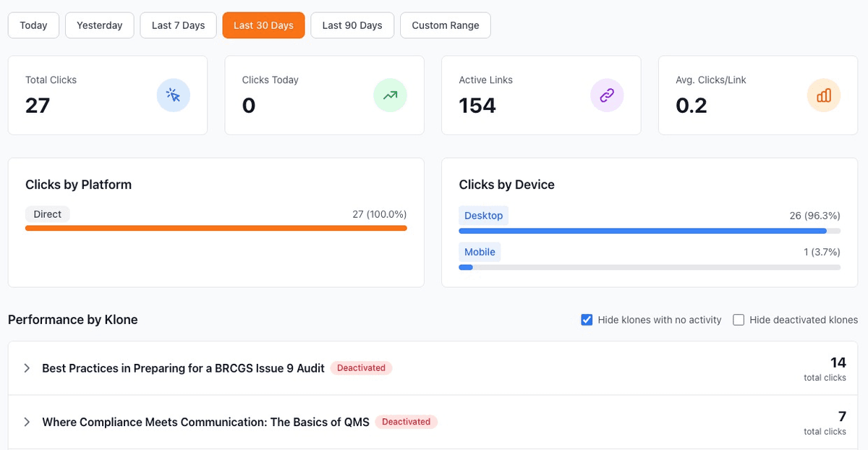Click the Active Links chain link icon
The image size is (868, 450).
tap(607, 95)
